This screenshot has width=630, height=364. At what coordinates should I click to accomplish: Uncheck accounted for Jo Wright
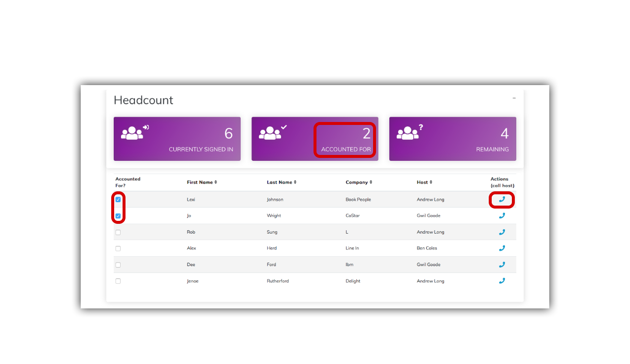point(118,216)
